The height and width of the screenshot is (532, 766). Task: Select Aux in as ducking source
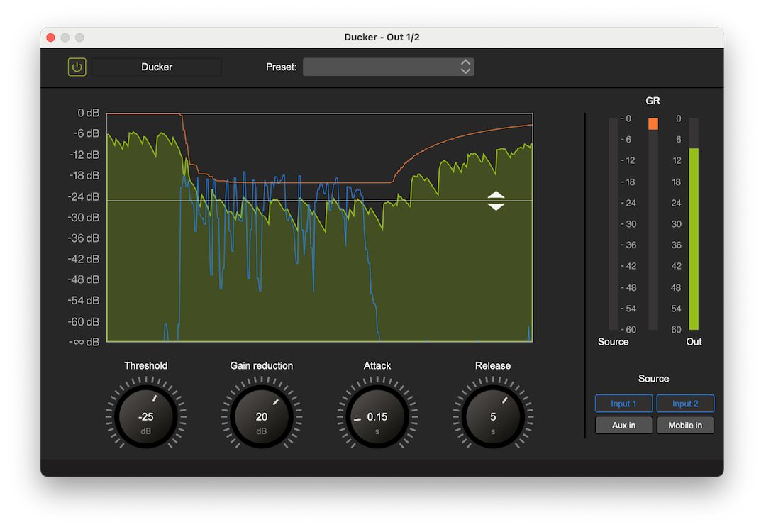click(623, 425)
